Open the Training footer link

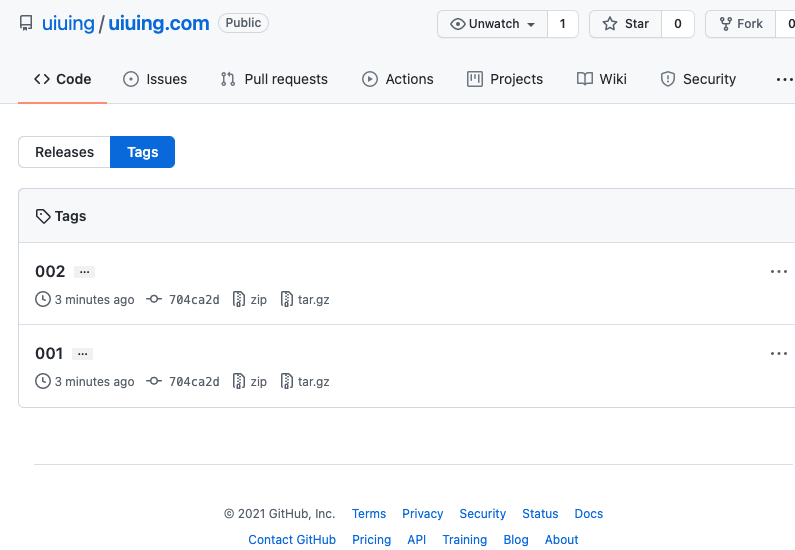click(465, 539)
